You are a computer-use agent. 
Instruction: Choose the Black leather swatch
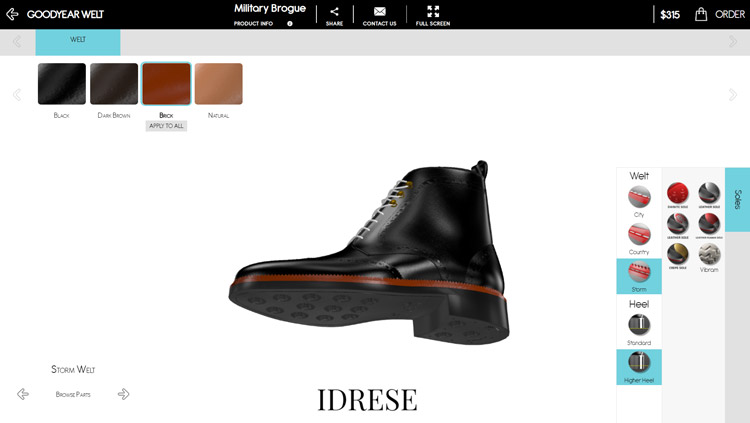62,84
